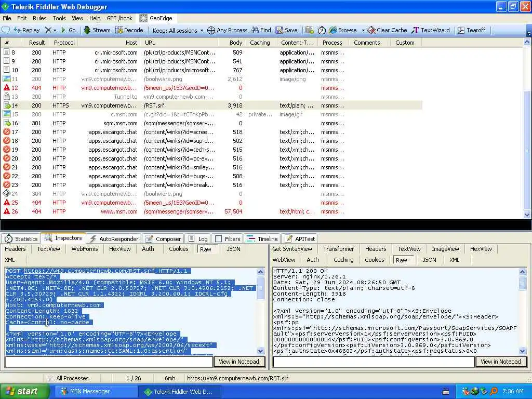Image resolution: width=532 pixels, height=399 pixels.
Task: Click the image icon of session 11
Action: tap(6, 79)
